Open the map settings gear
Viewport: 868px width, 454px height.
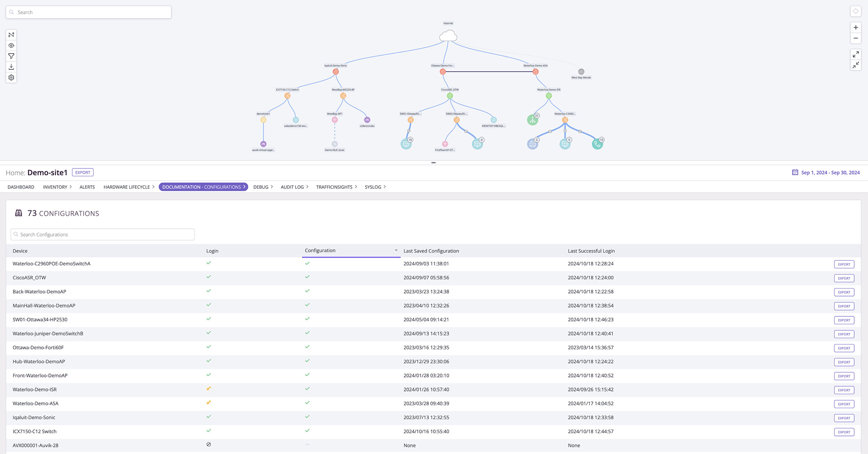click(x=11, y=77)
